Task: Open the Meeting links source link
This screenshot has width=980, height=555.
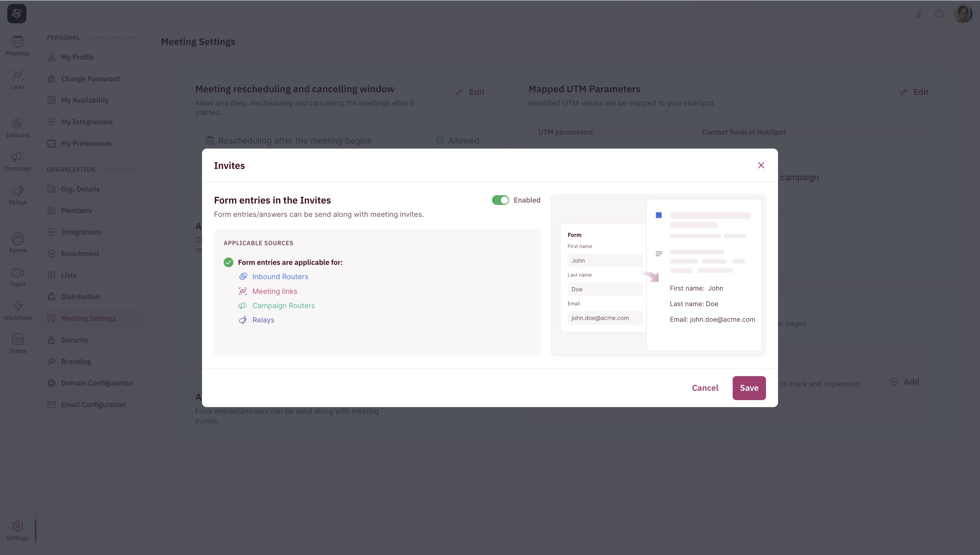Action: point(275,291)
